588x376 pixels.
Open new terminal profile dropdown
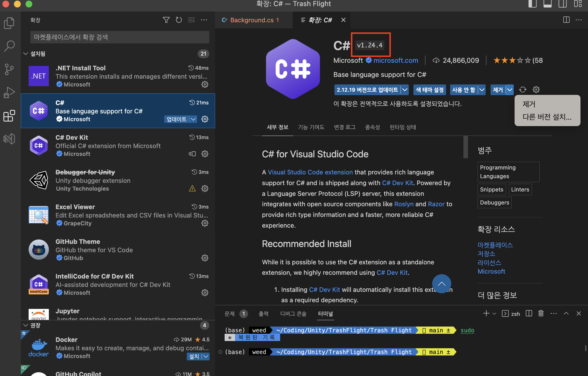(494, 314)
